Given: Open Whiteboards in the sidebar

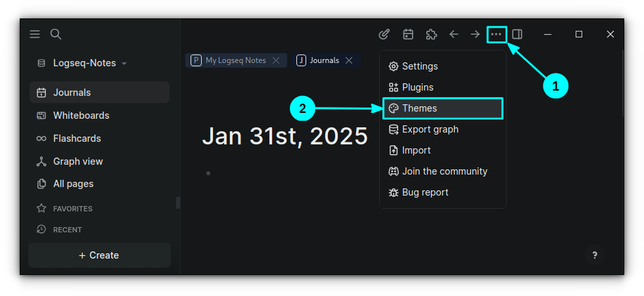Looking at the screenshot, I should tap(81, 116).
